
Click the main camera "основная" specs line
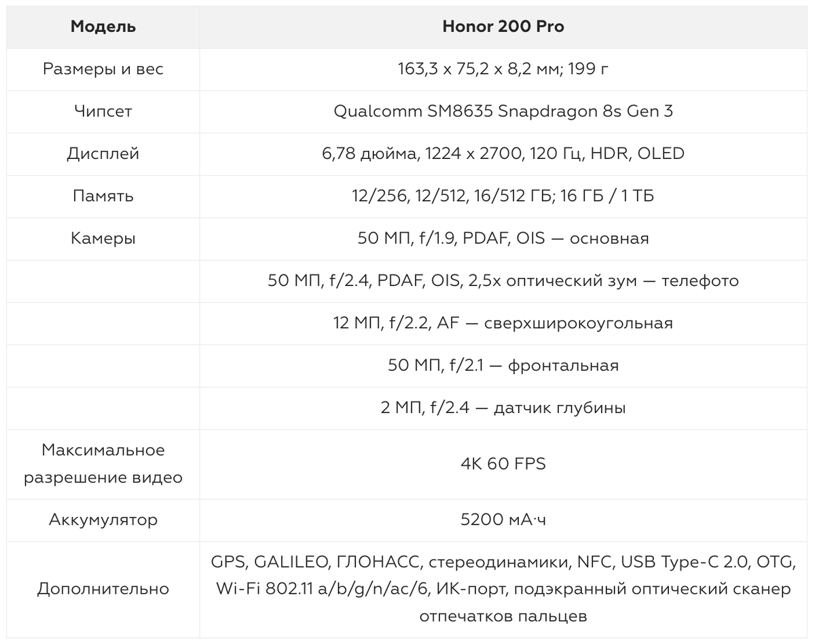pos(503,238)
